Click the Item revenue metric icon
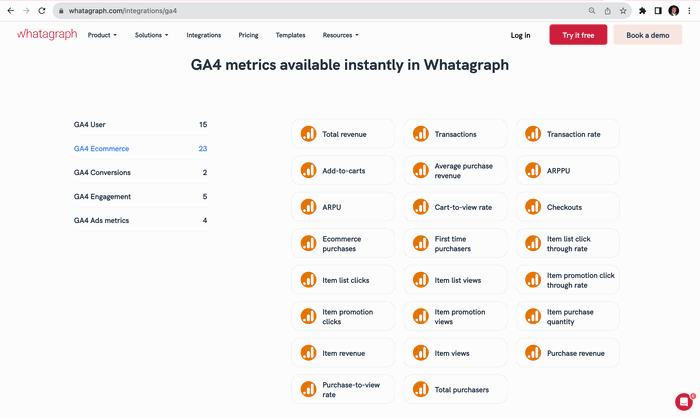The width and height of the screenshot is (700, 418). tap(308, 353)
